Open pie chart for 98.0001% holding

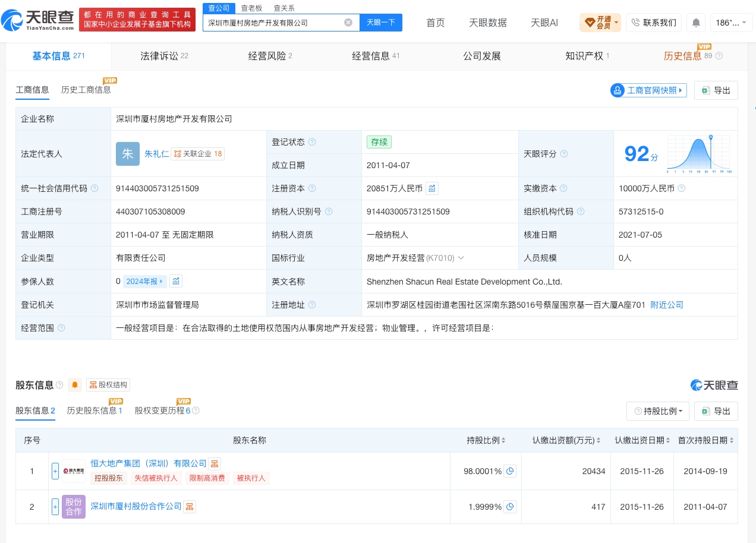point(510,471)
